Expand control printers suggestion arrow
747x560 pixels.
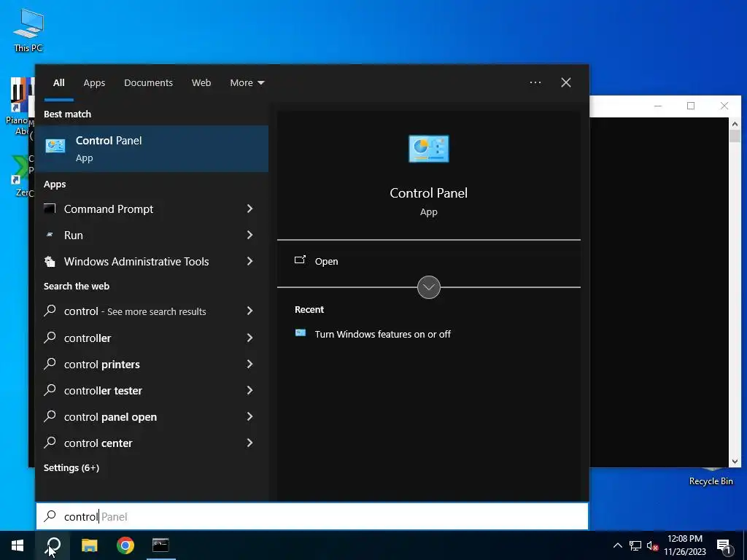pyautogui.click(x=249, y=364)
